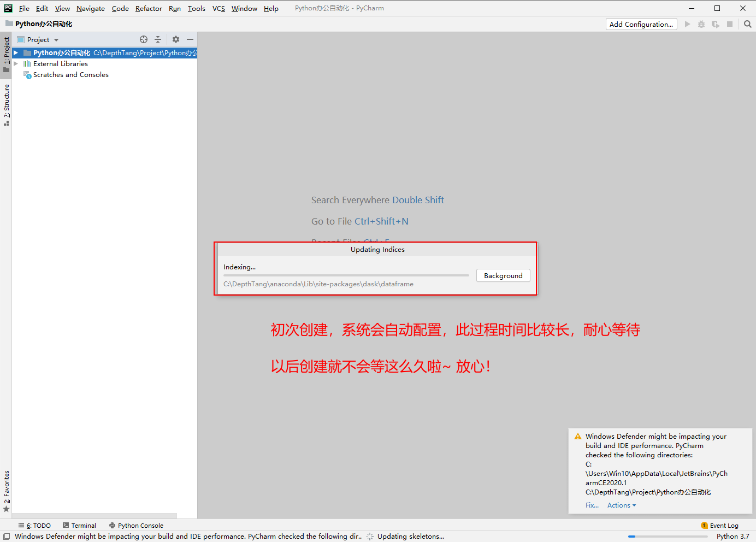The height and width of the screenshot is (542, 756).
Task: Open the Python Console tool window
Action: pyautogui.click(x=136, y=526)
